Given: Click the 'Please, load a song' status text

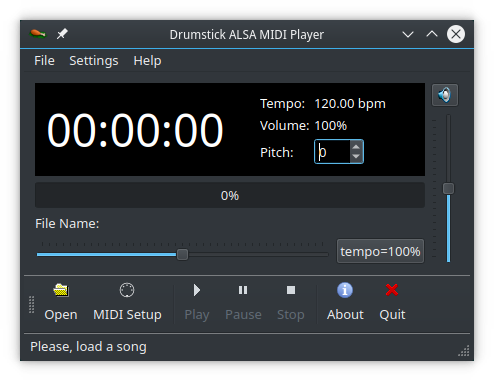Looking at the screenshot, I should click(x=88, y=347).
